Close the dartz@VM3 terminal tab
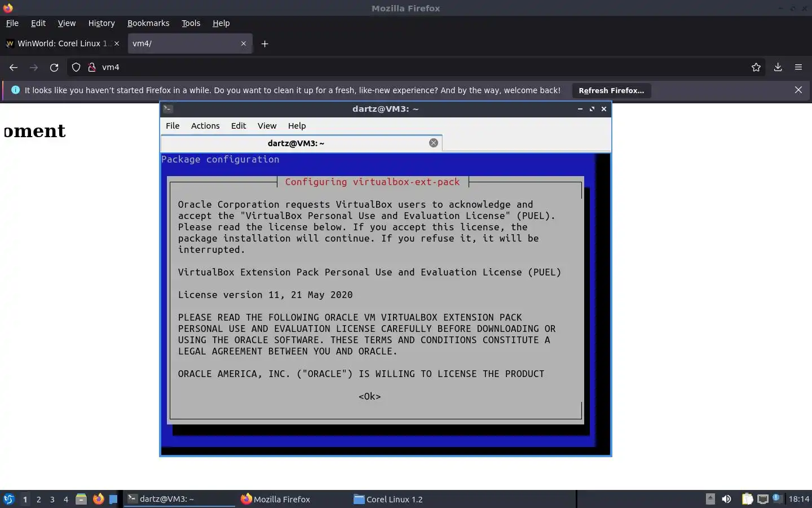 tap(434, 143)
